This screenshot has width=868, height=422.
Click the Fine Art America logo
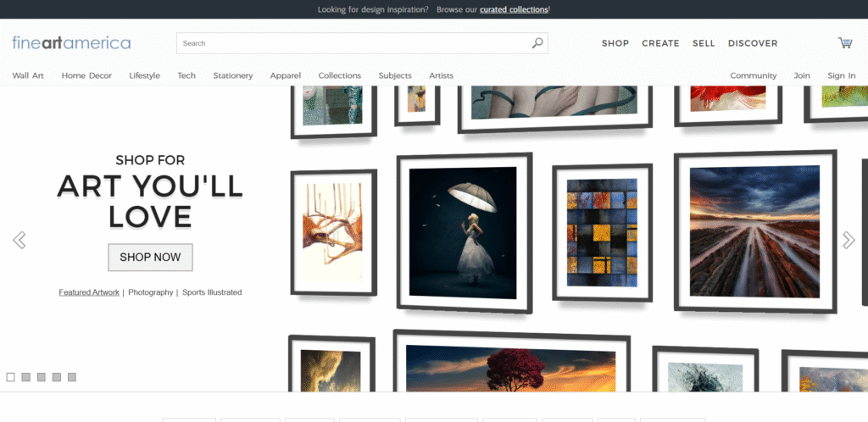click(x=71, y=43)
